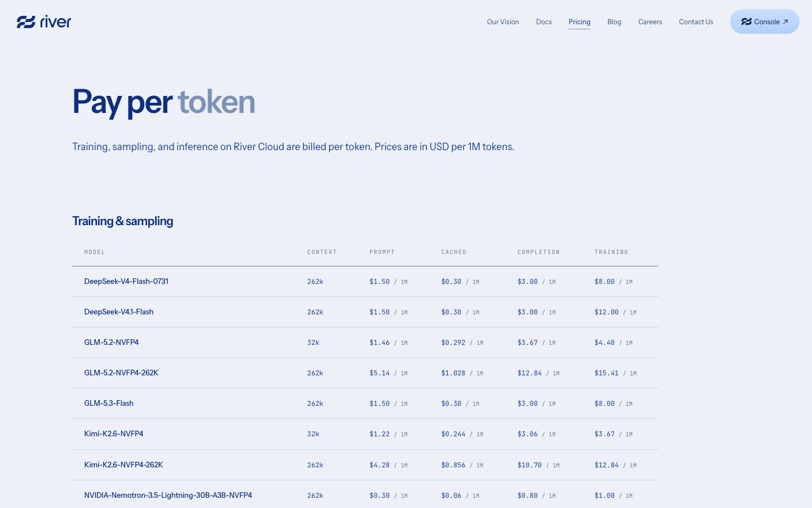Image resolution: width=812 pixels, height=508 pixels.
Task: Visit the Careers page
Action: tap(650, 22)
